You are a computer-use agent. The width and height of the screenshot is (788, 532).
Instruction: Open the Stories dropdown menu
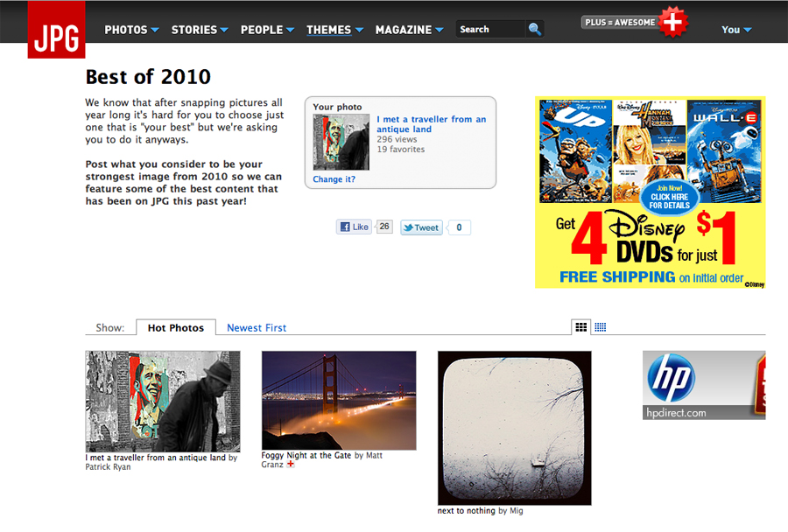(200, 30)
